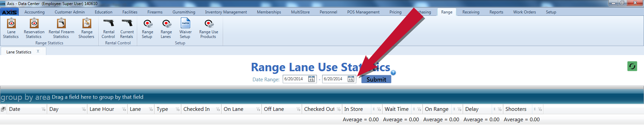644x132 pixels.
Task: Click the green refresh icon
Action: [x=632, y=66]
